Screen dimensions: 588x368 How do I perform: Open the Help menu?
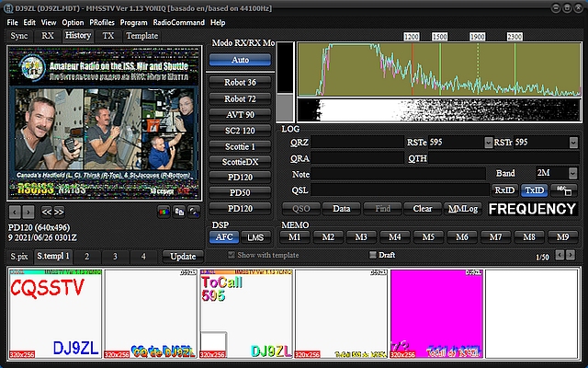[218, 22]
